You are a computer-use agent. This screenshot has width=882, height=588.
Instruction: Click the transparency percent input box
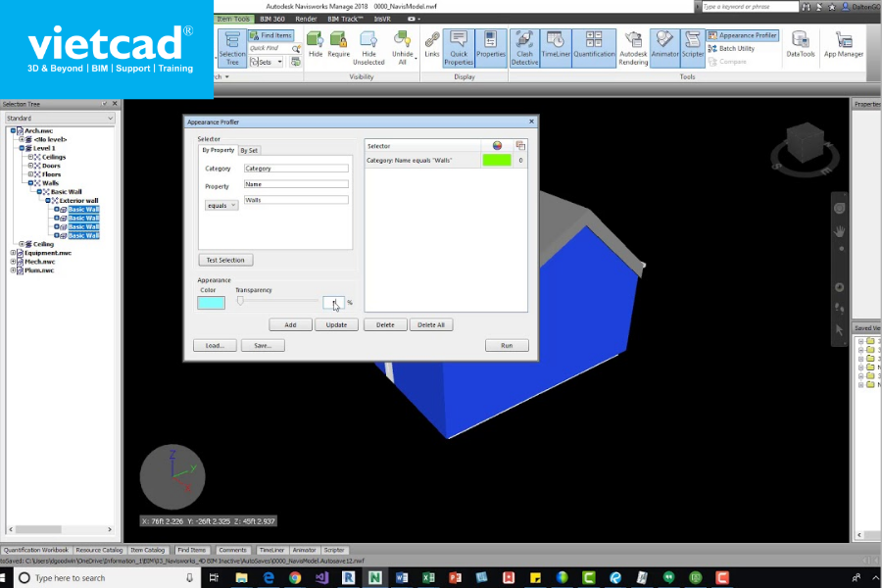tap(333, 302)
